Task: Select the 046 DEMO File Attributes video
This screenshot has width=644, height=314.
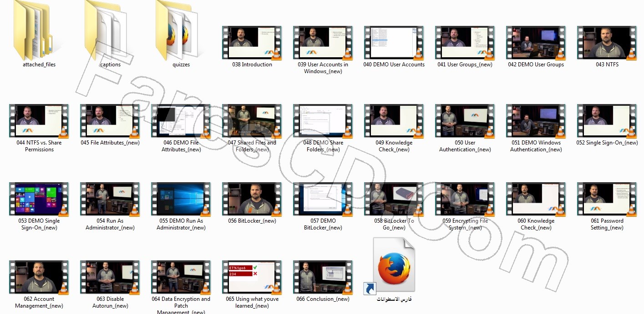Action: point(181,121)
